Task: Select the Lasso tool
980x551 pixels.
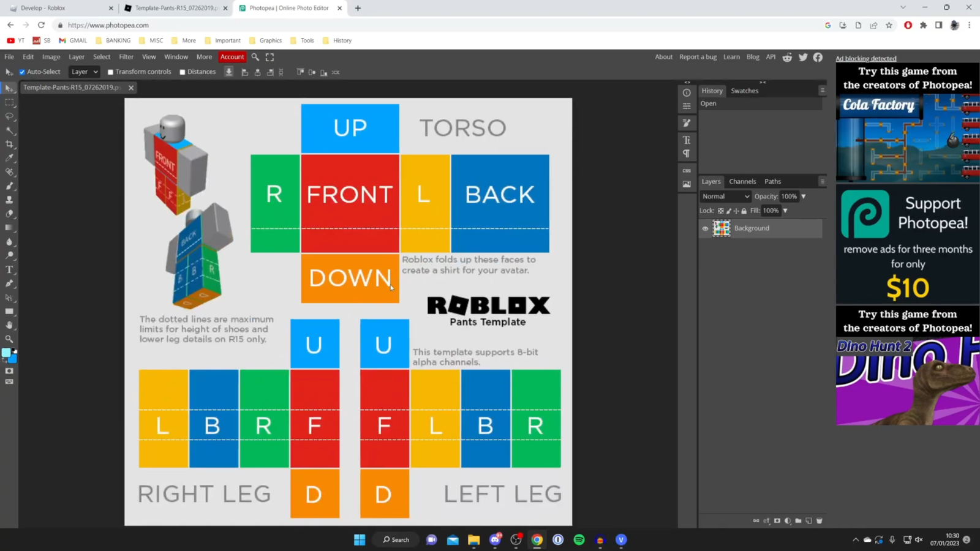Action: click(x=9, y=117)
